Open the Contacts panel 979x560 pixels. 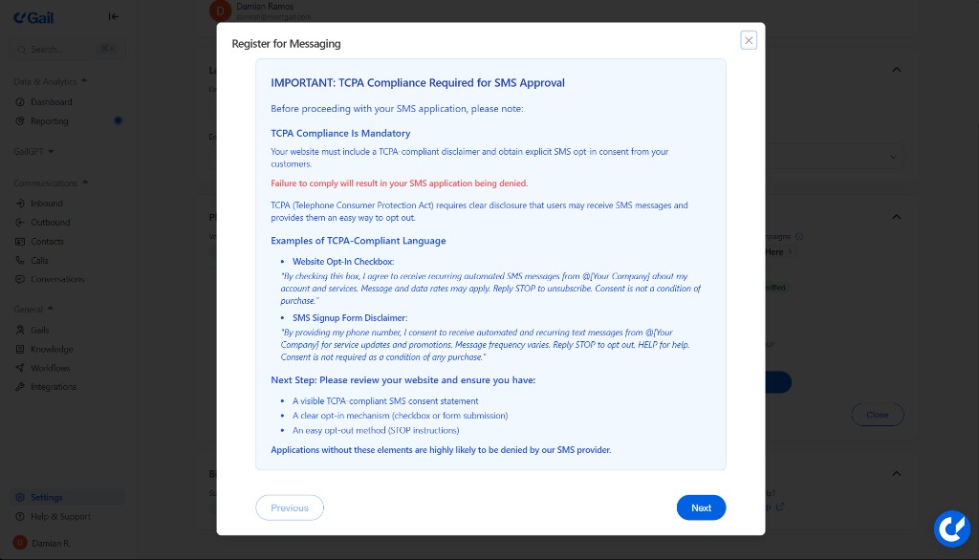coord(50,241)
